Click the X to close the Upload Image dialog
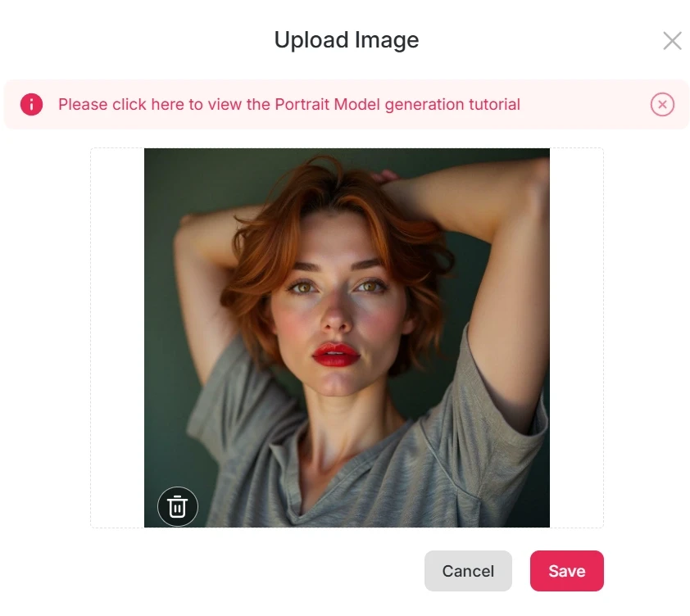Screen dimensions: 690x616 coord(672,40)
